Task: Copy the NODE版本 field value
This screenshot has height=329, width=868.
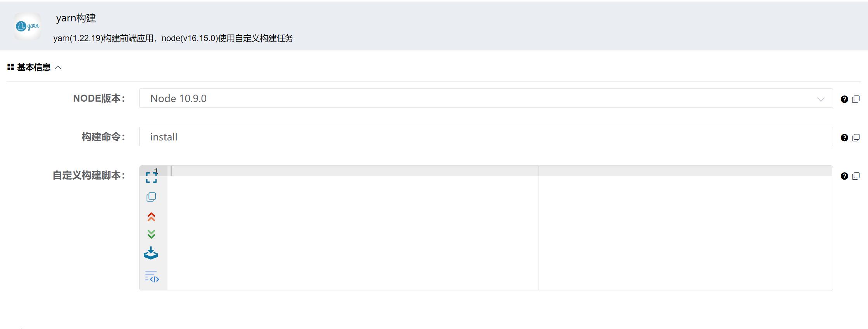Action: [x=856, y=99]
